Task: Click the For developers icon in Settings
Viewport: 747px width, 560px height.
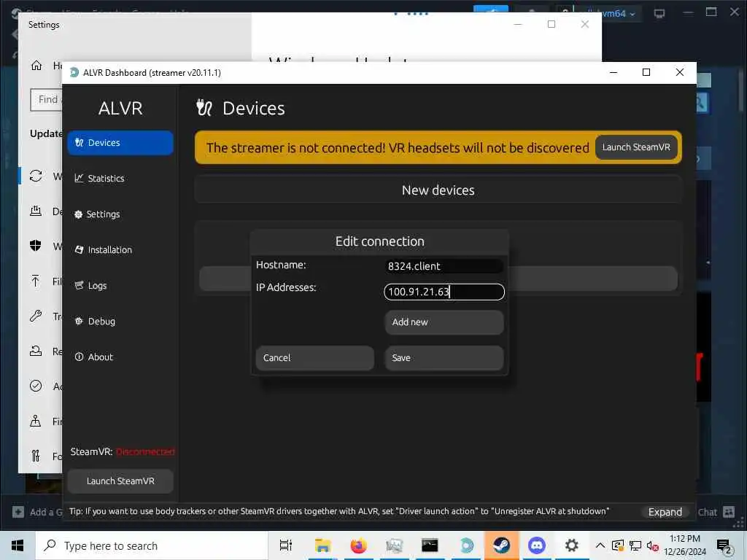Action: 36,456
